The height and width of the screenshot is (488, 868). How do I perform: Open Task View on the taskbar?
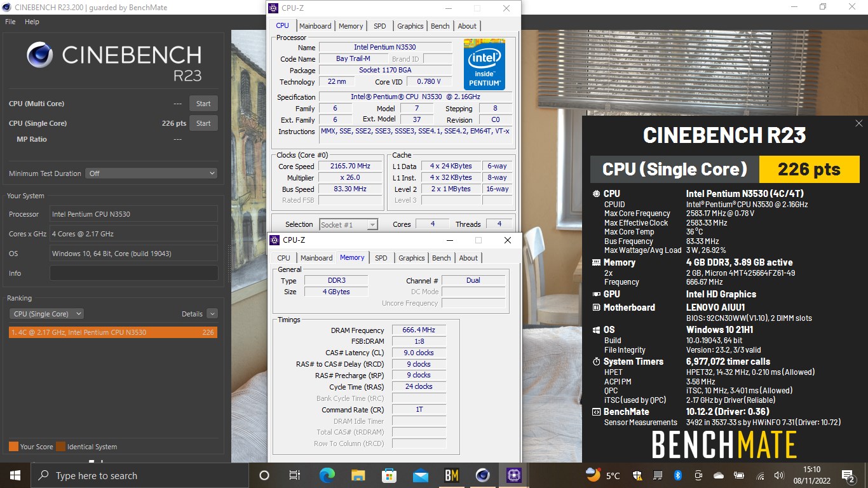pyautogui.click(x=295, y=475)
